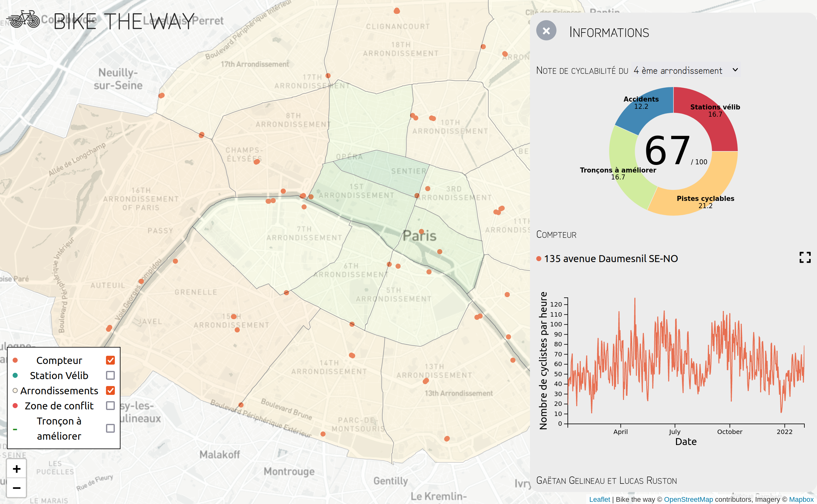Screen dimensions: 817x504
Task: Click the counter marker near Champs-Élysées label
Action: pos(256,162)
